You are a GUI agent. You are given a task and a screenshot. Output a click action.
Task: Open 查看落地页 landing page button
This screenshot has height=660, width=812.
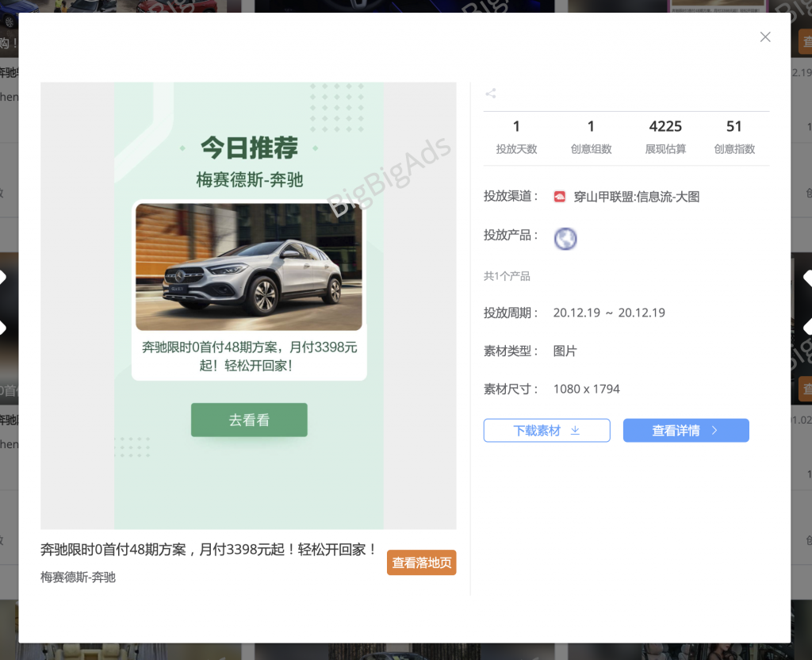421,562
